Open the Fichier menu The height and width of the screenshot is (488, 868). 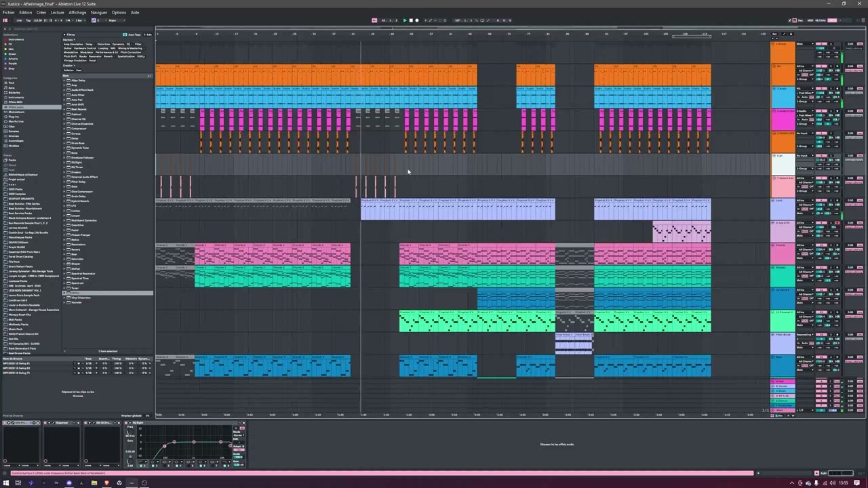click(8, 12)
